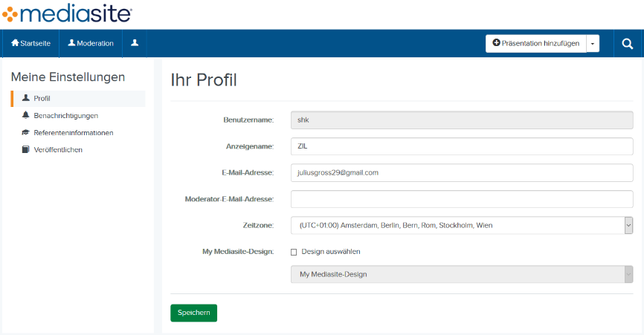The height and width of the screenshot is (335, 644).
Task: Expand arrow next to Präsentation hinzufügen
Action: pyautogui.click(x=593, y=43)
